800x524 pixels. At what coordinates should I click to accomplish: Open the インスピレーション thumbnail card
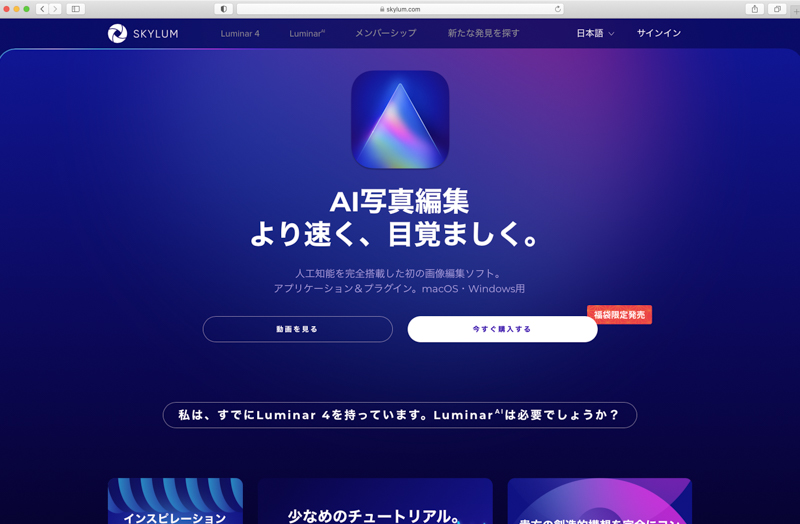coord(175,501)
